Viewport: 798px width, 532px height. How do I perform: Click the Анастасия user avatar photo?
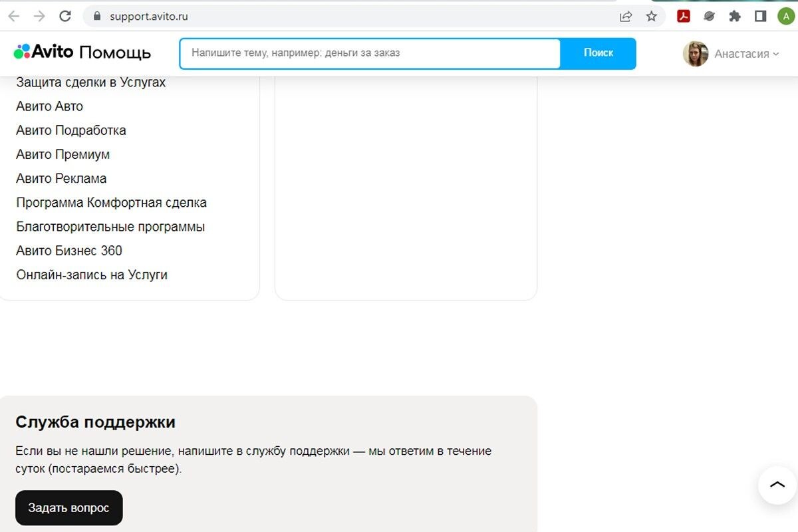pos(695,54)
